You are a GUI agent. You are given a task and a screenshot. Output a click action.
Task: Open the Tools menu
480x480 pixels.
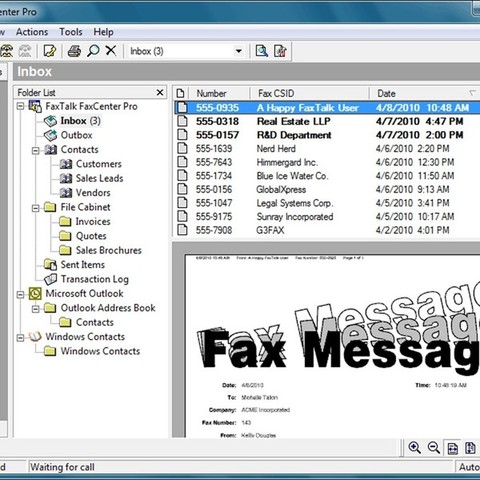click(71, 32)
